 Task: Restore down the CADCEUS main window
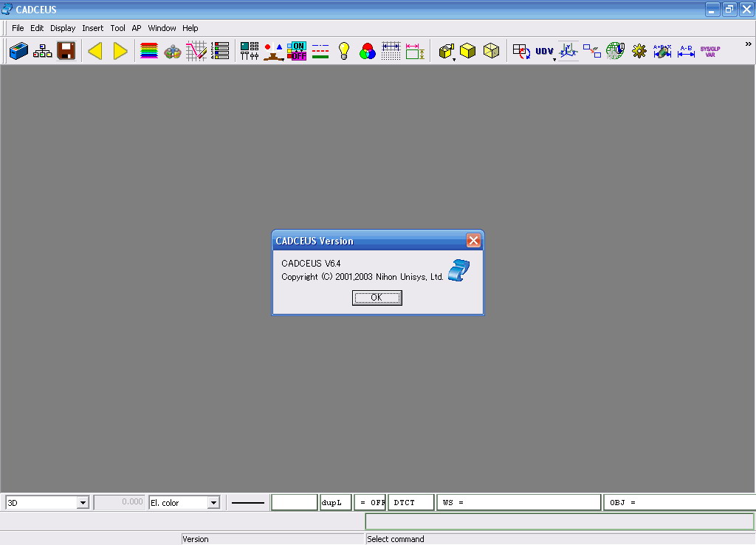pyautogui.click(x=729, y=9)
